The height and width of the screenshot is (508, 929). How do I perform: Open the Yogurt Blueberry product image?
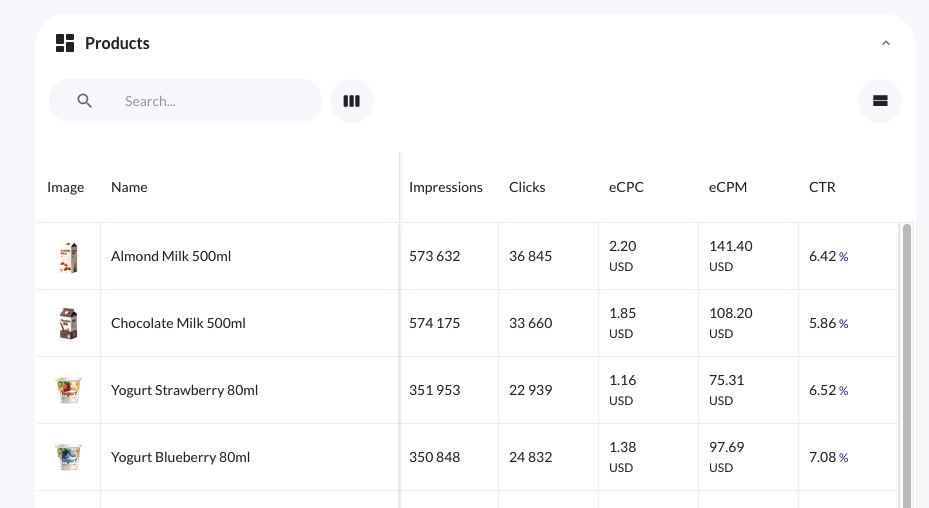click(x=68, y=457)
